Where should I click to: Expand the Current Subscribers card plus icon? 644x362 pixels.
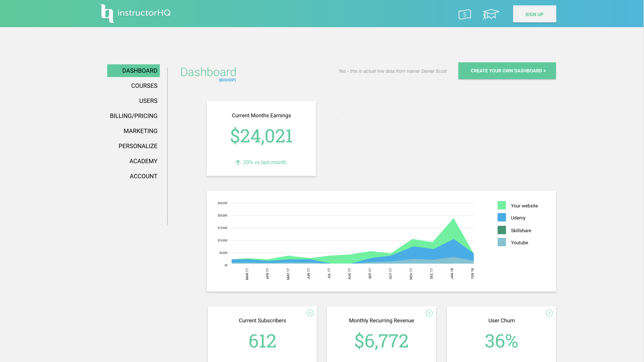coord(310,313)
